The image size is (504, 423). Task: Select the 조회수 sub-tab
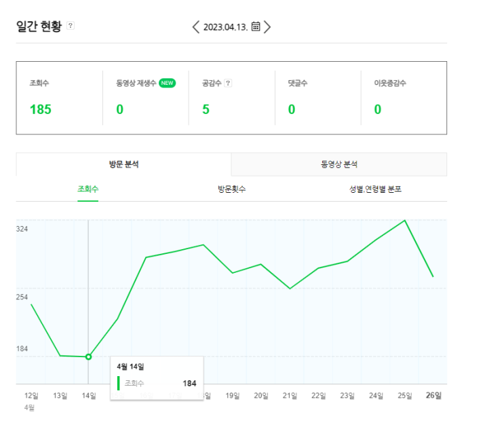click(88, 189)
